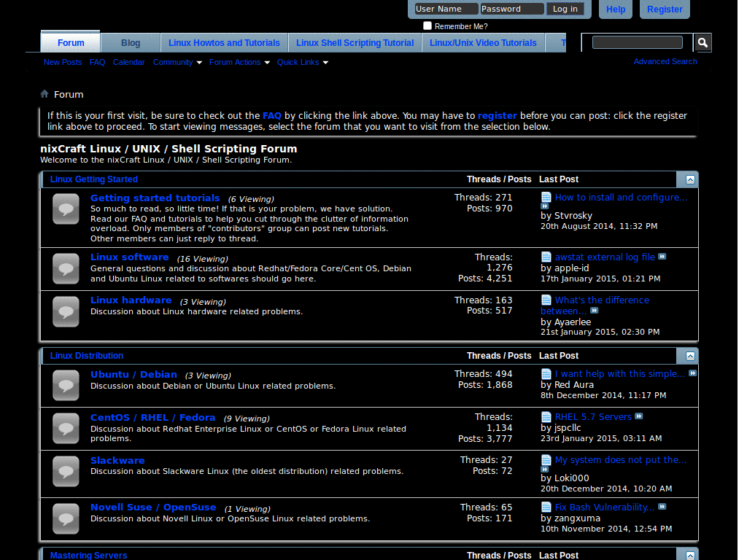Image resolution: width=747 pixels, height=560 pixels.
Task: Open the Getting started tutorials forum
Action: [x=155, y=198]
